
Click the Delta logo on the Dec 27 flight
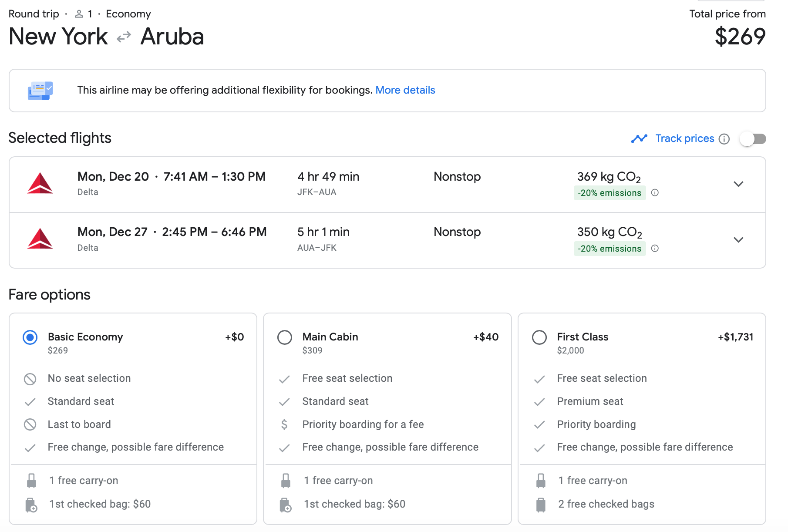(x=40, y=239)
